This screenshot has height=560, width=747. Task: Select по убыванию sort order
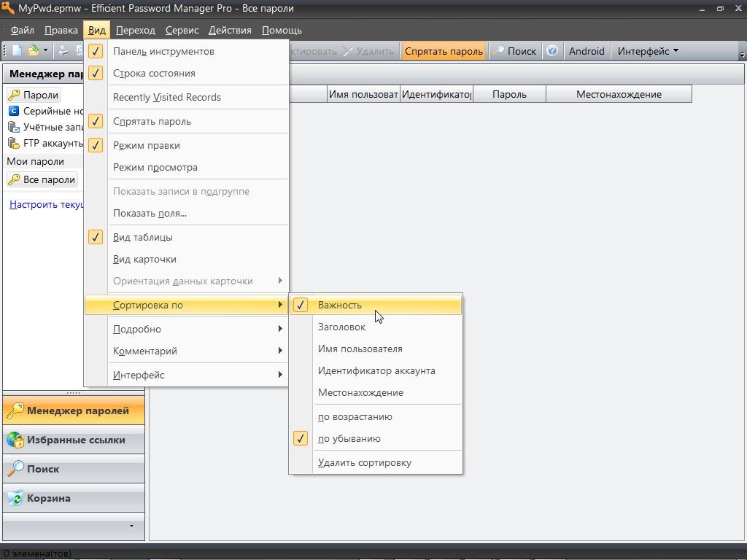click(x=376, y=438)
